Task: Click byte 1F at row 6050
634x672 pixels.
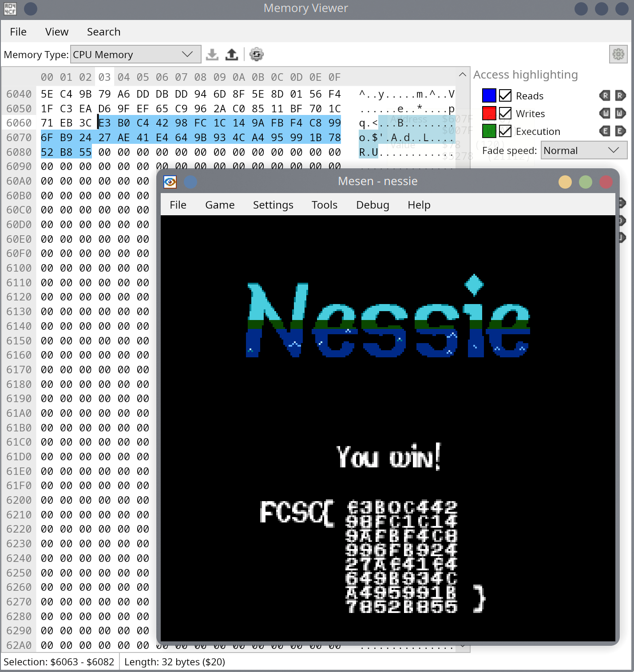Action: 47,109
